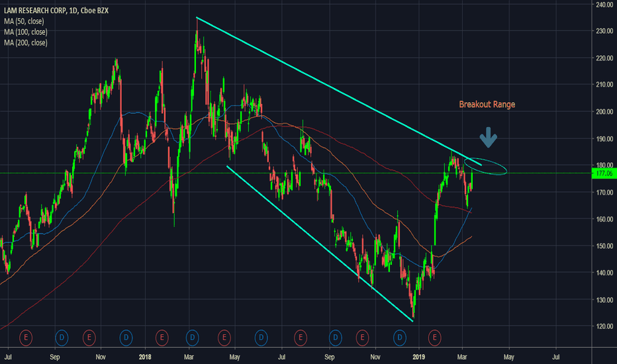Open the dividend marker dated September 2017

pos(62,338)
